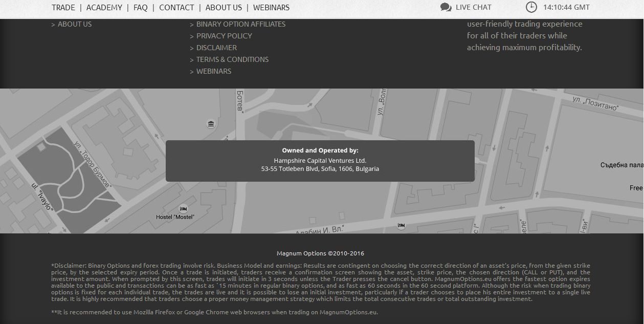Open the TRADE menu item
644x324 pixels.
pos(63,8)
